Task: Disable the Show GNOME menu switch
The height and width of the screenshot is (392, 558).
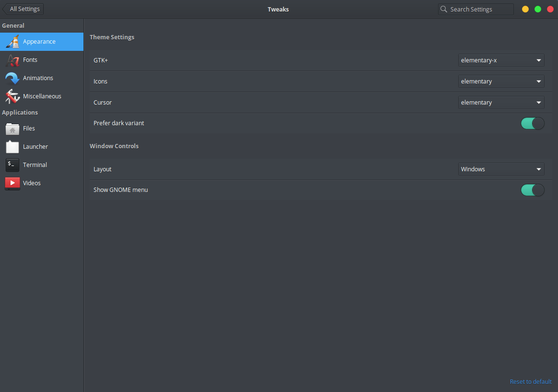Action: tap(533, 190)
